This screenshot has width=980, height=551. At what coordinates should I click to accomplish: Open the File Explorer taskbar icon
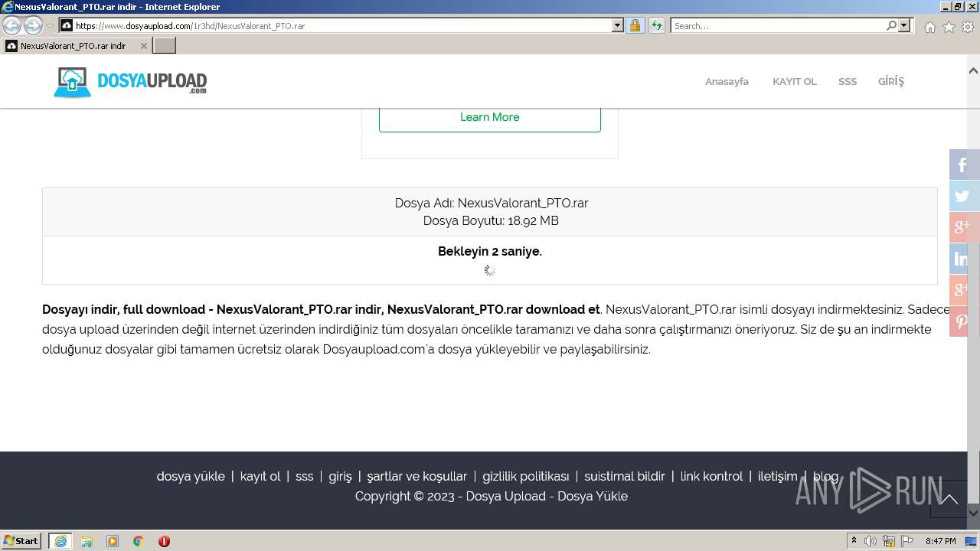coord(87,541)
